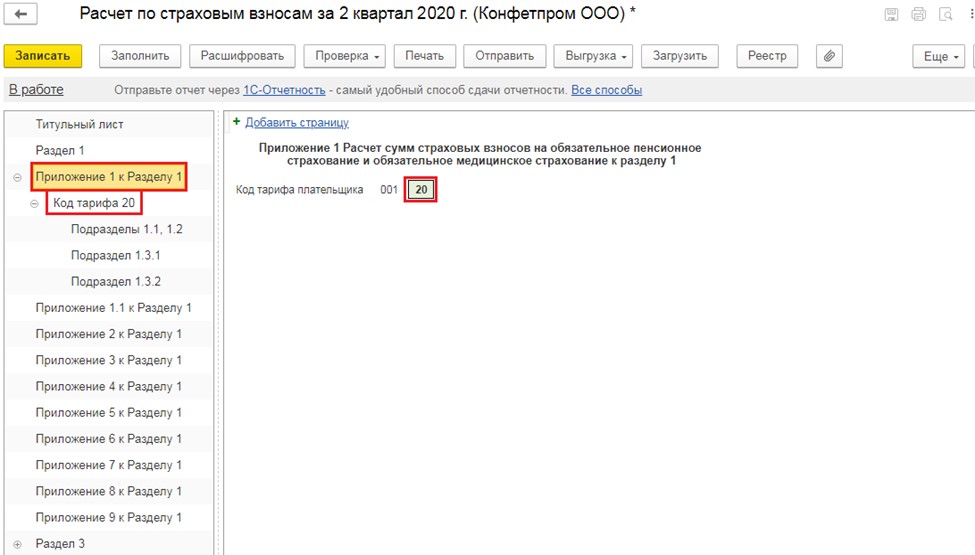Screen dimensions: 975x555
Task: Select Приложение 5 к Разделу 1
Action: pyautogui.click(x=109, y=413)
